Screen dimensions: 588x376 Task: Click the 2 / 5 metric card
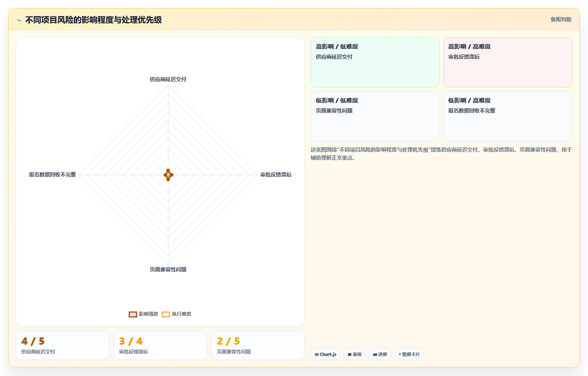pyautogui.click(x=258, y=345)
